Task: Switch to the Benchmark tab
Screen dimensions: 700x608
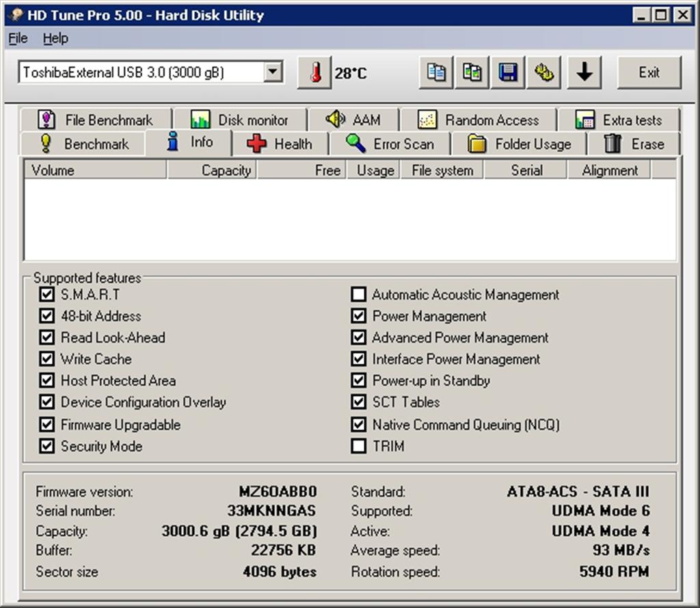Action: coord(83,144)
